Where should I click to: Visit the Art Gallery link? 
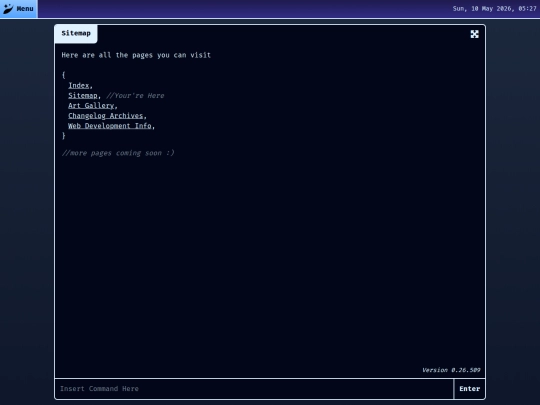(x=91, y=105)
